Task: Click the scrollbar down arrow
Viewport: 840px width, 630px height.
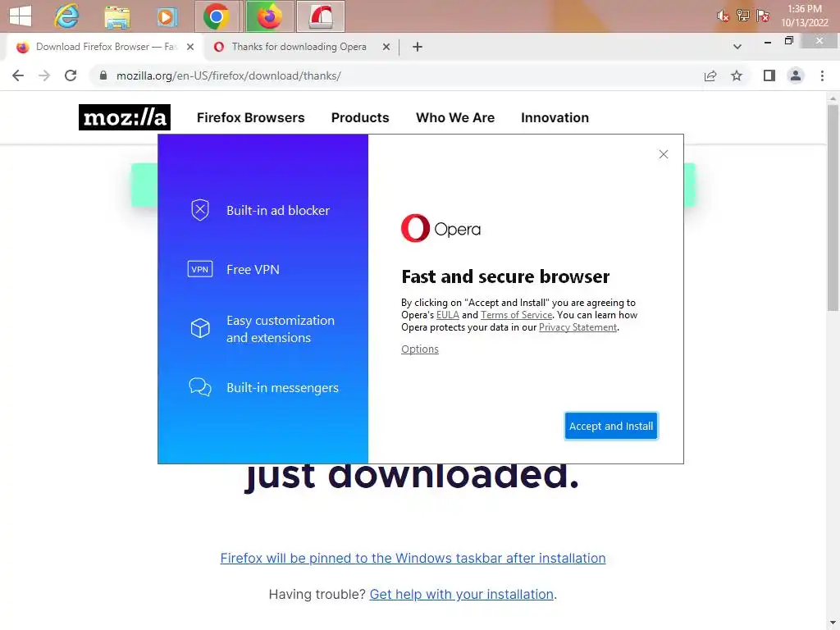Action: pyautogui.click(x=833, y=623)
